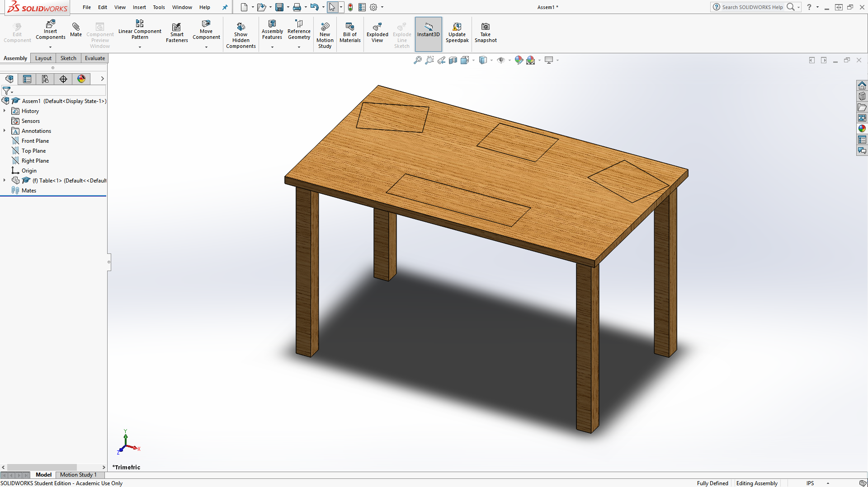Screen dimensions: 868x487
Task: Click Update Speedpak
Action: (x=457, y=33)
